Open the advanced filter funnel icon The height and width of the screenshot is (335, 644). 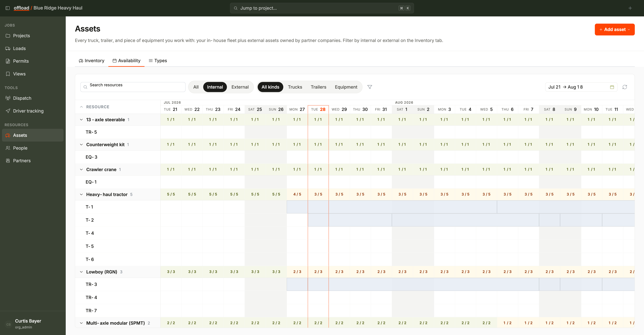[x=370, y=87]
